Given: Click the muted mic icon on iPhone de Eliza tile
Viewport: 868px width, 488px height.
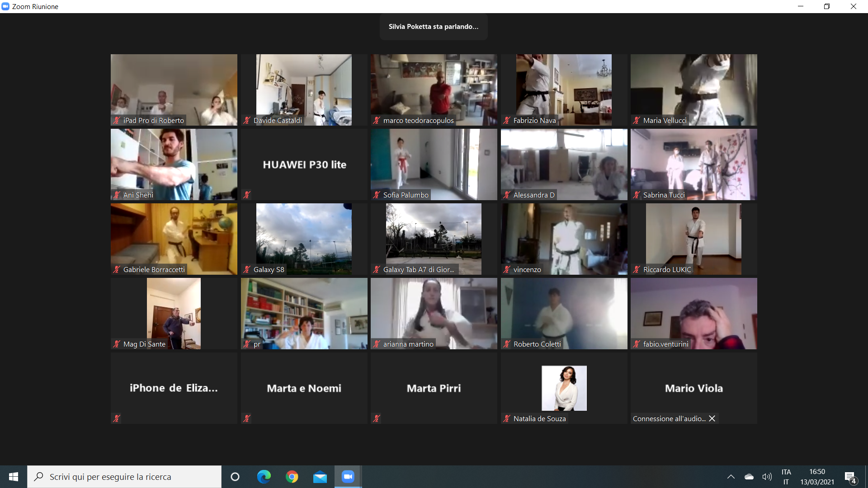Looking at the screenshot, I should pyautogui.click(x=117, y=418).
